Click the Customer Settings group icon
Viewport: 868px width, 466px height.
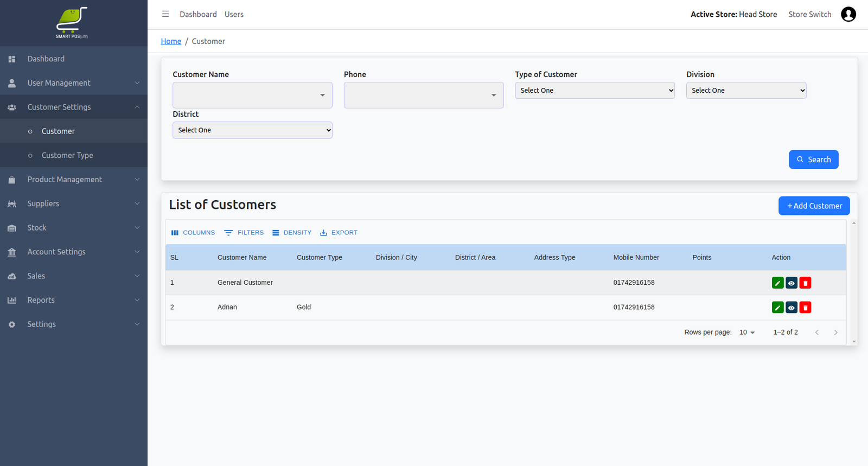[12, 107]
